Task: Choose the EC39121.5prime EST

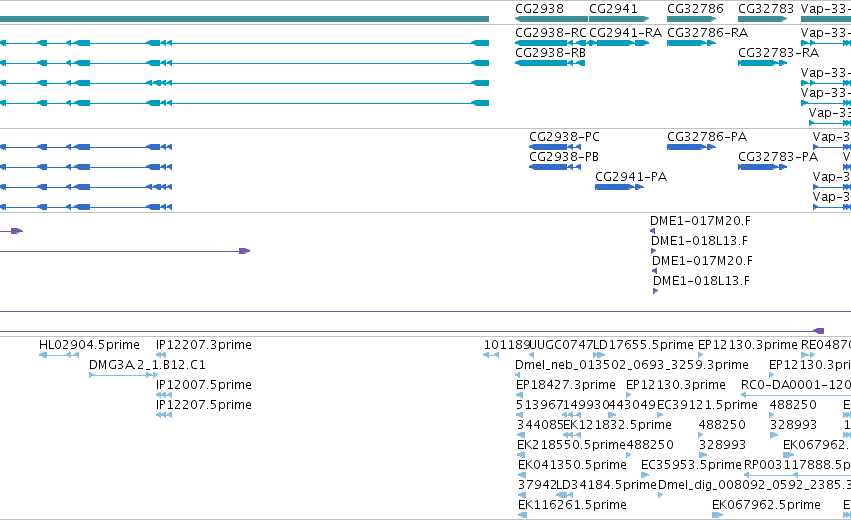Action: [x=707, y=405]
